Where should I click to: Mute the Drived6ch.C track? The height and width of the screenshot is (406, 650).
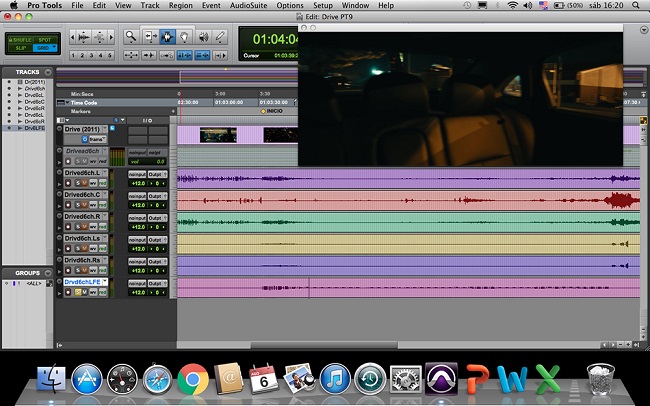pyautogui.click(x=85, y=204)
